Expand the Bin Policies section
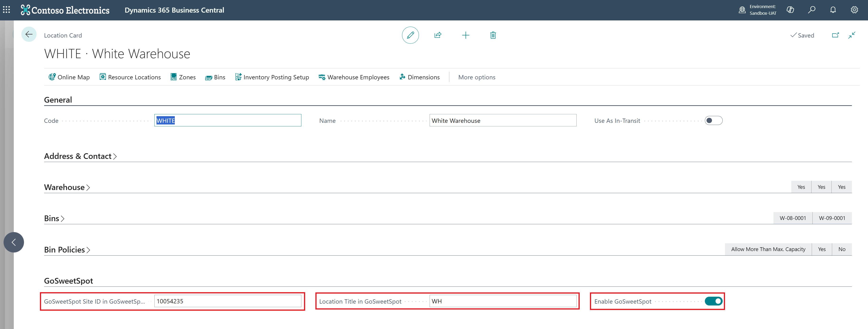Viewport: 868px width, 329px height. [67, 249]
